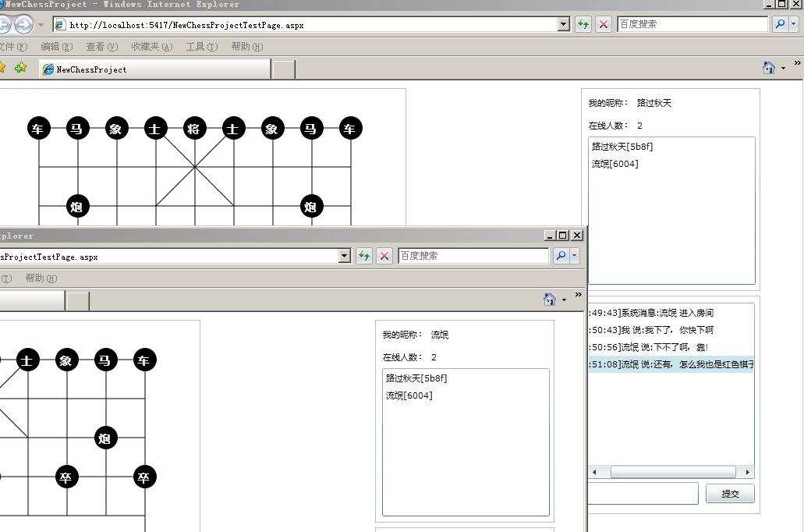The width and height of the screenshot is (804, 532).
Task: Switch to the NewChessProject tab
Action: point(155,69)
